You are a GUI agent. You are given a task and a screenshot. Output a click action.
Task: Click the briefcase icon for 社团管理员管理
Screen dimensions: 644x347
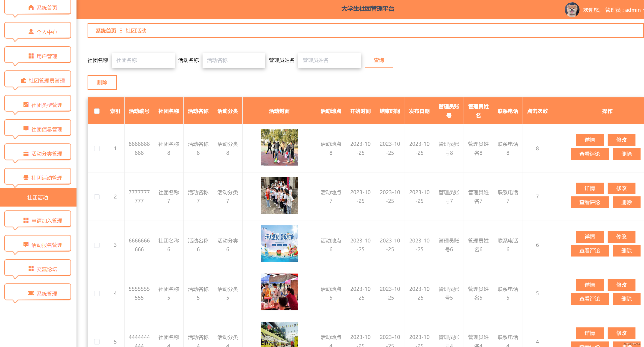(23, 80)
